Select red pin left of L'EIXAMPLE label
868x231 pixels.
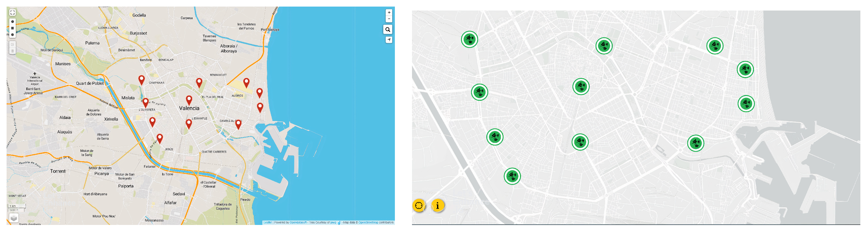tap(189, 124)
